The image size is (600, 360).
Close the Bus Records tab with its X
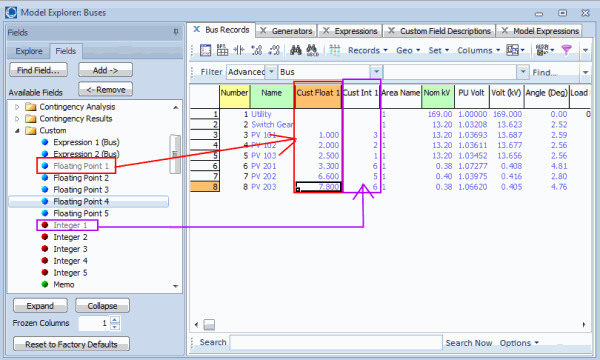pyautogui.click(x=196, y=29)
